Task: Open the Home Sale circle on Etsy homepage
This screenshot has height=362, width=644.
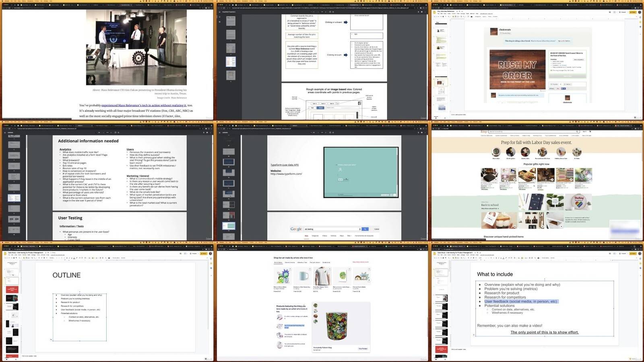Action: pyautogui.click(x=496, y=152)
